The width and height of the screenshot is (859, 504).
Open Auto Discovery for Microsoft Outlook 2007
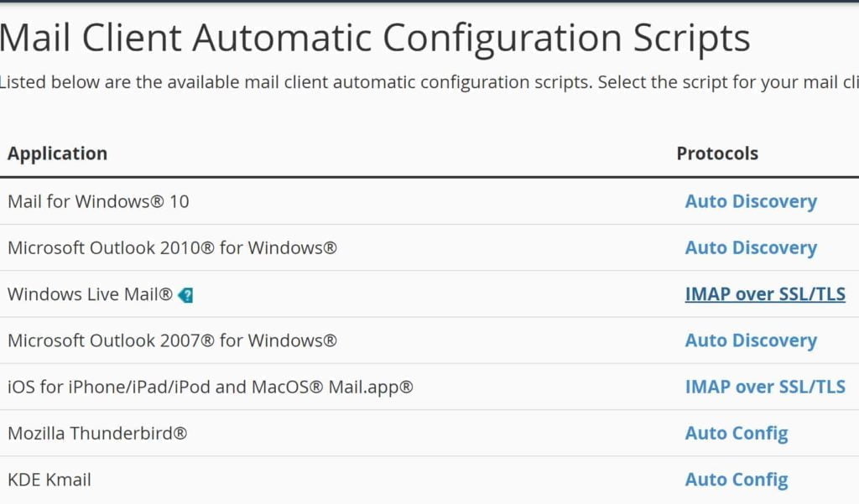point(751,340)
